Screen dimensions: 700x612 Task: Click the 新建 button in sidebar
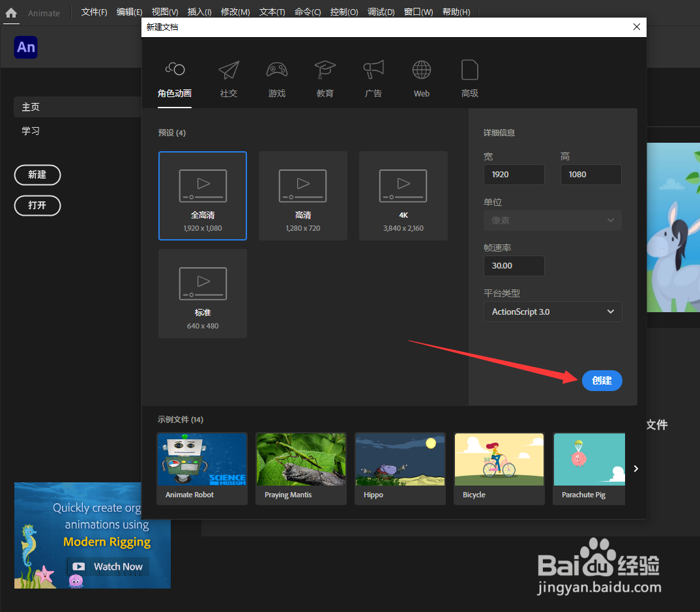tap(38, 175)
